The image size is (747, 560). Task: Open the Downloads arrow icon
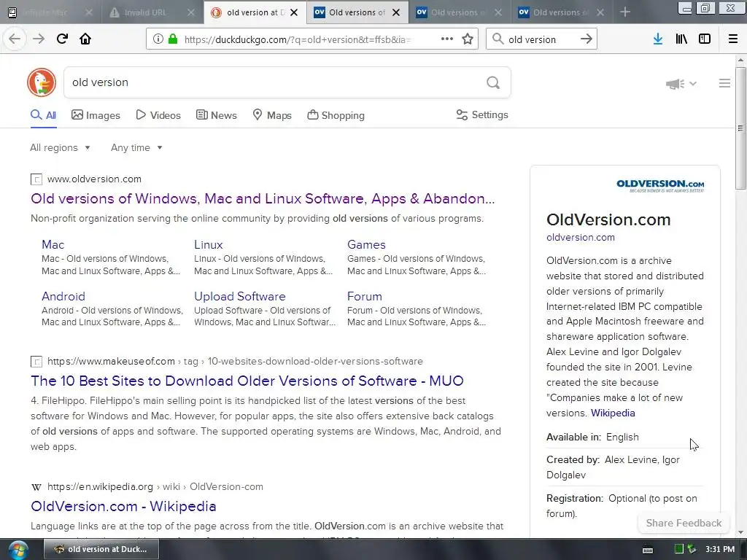pyautogui.click(x=658, y=39)
